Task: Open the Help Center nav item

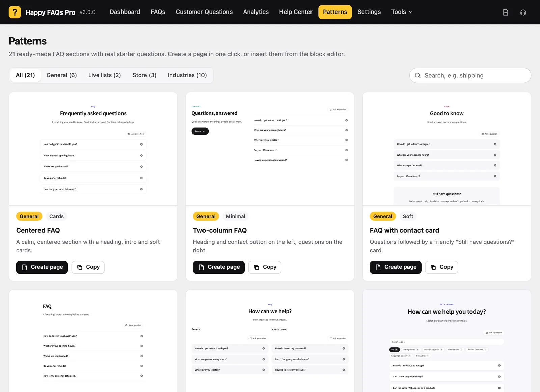Action: [296, 12]
